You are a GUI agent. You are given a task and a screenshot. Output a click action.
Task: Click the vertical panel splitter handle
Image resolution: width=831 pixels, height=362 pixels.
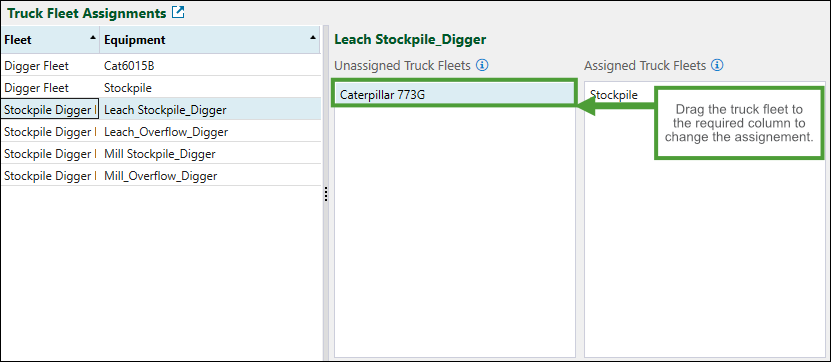coord(326,194)
